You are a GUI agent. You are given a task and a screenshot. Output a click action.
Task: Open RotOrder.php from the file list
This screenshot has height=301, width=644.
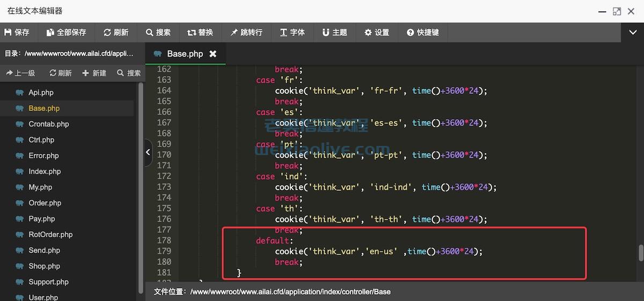coord(50,234)
